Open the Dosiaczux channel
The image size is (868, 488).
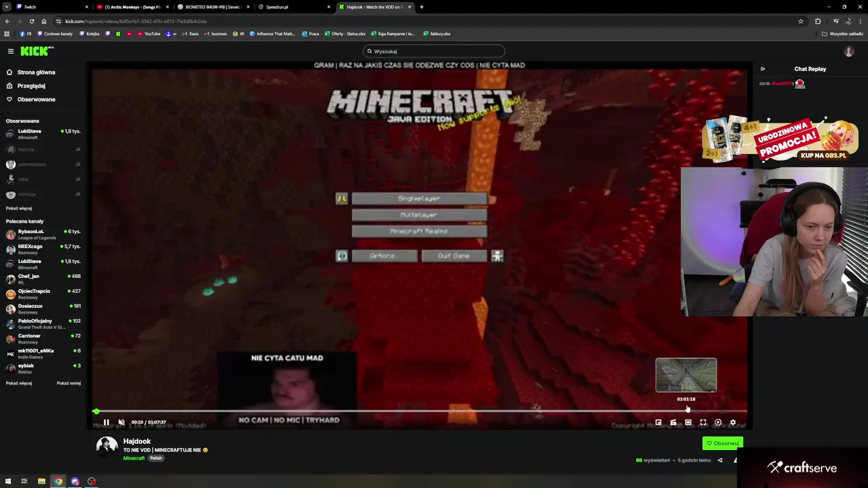tap(43, 308)
